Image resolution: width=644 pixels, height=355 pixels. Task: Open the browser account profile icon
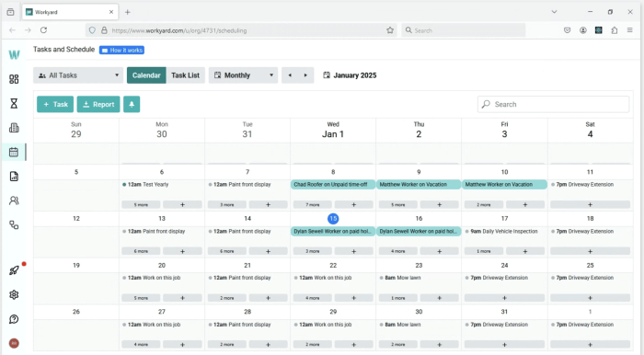tap(582, 30)
